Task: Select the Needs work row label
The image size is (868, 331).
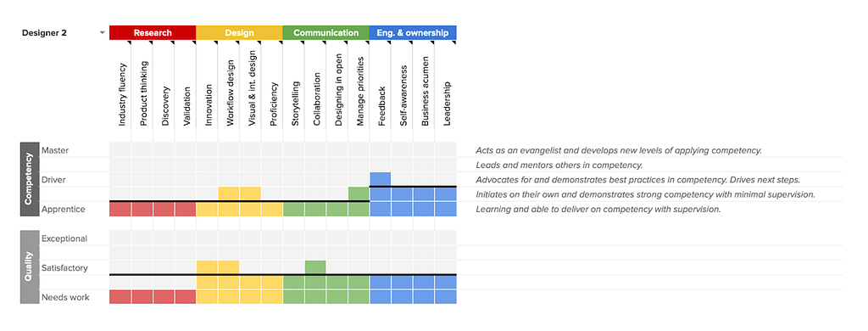Action: 65,297
